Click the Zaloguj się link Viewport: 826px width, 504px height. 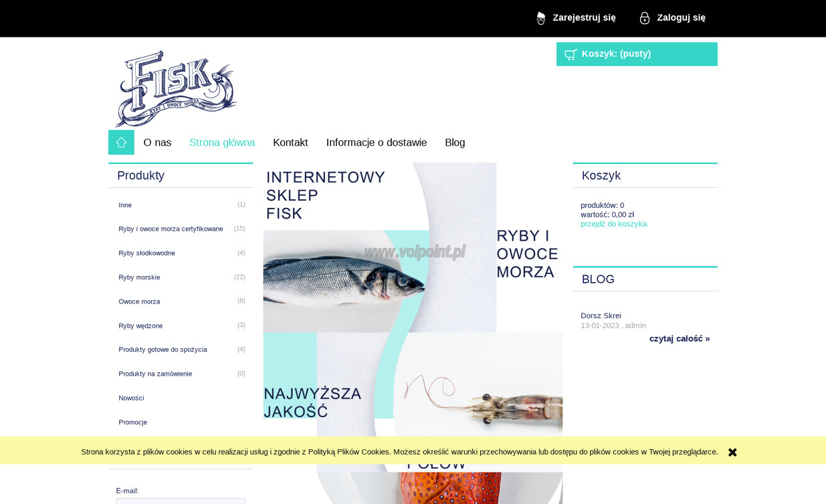(681, 17)
